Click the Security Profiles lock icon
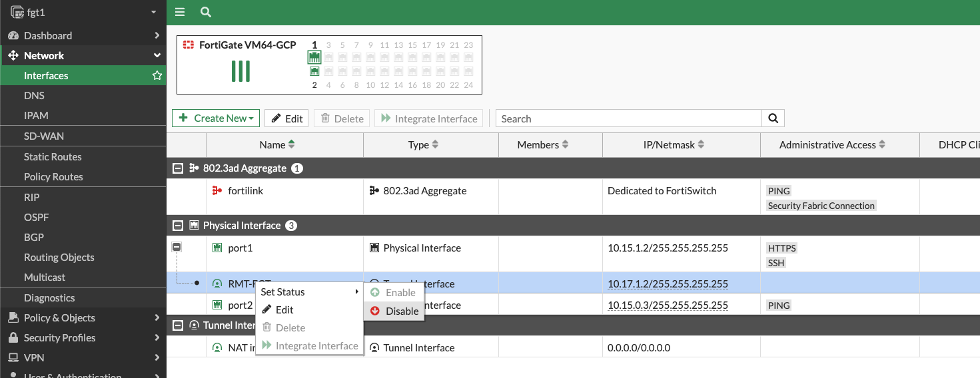This screenshot has width=980, height=378. pos(13,337)
